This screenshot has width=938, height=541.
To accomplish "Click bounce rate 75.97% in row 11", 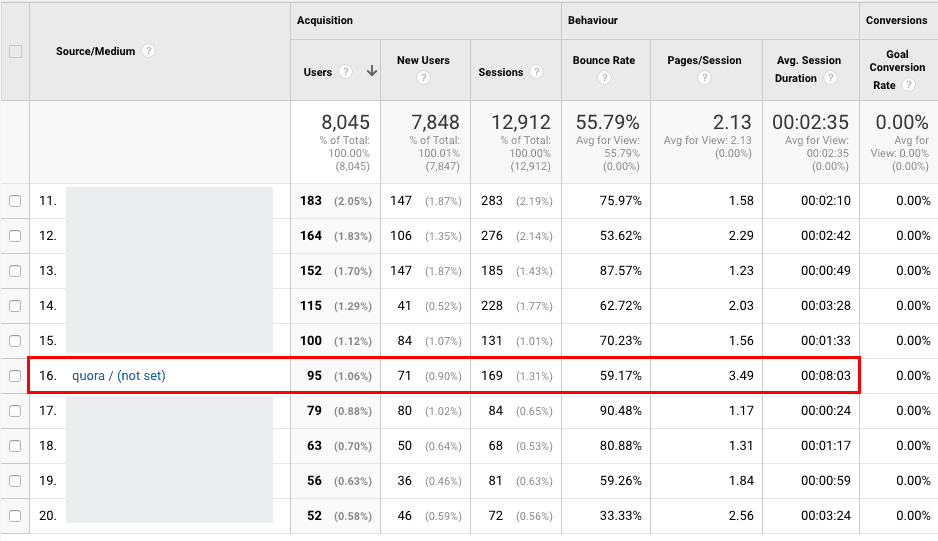I will click(x=620, y=201).
